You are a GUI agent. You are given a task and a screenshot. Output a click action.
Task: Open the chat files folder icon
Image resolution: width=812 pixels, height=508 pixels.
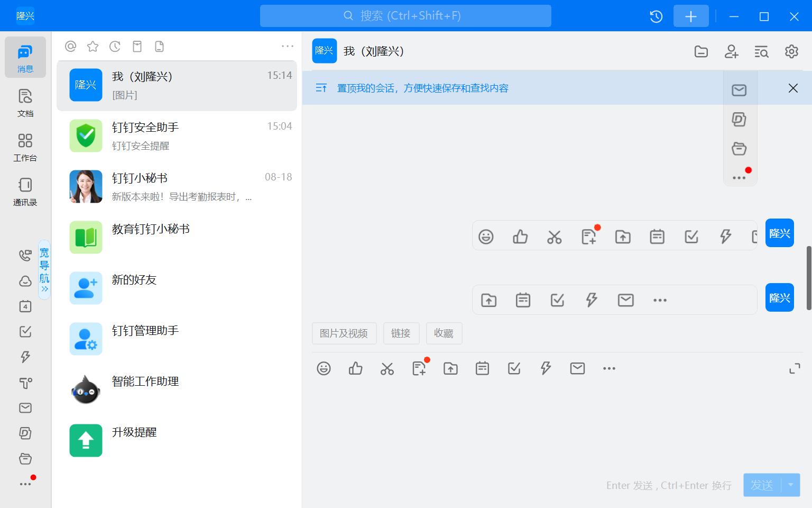tap(701, 51)
